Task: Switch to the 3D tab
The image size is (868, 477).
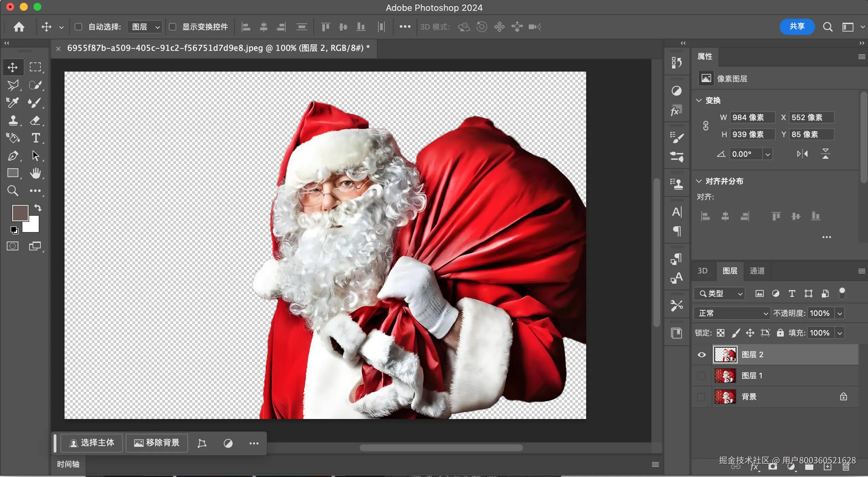Action: tap(702, 271)
